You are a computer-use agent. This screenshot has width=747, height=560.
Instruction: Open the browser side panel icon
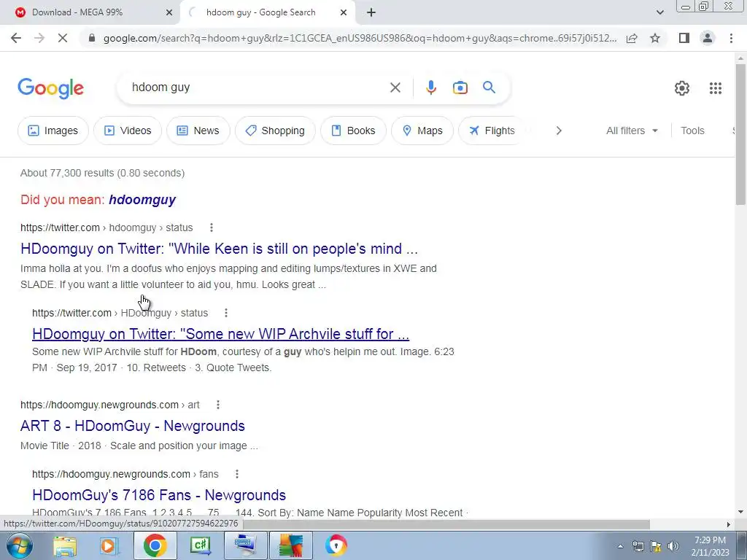[684, 38]
